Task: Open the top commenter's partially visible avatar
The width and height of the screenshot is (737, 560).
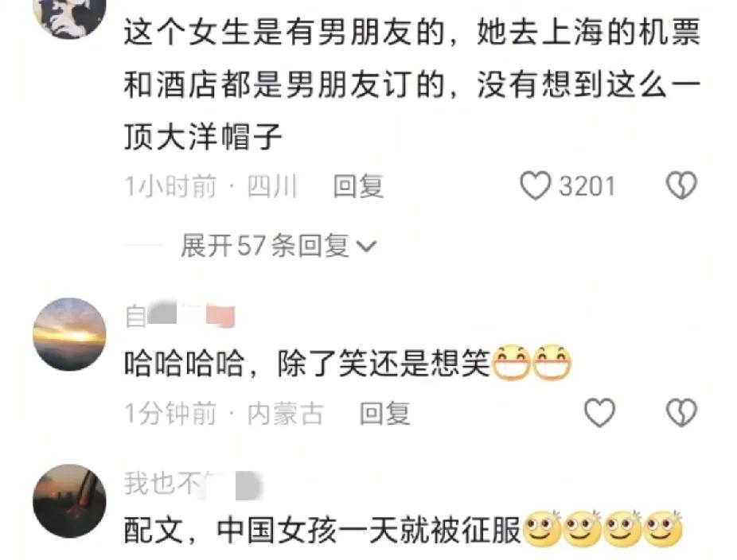Action: [69, 17]
